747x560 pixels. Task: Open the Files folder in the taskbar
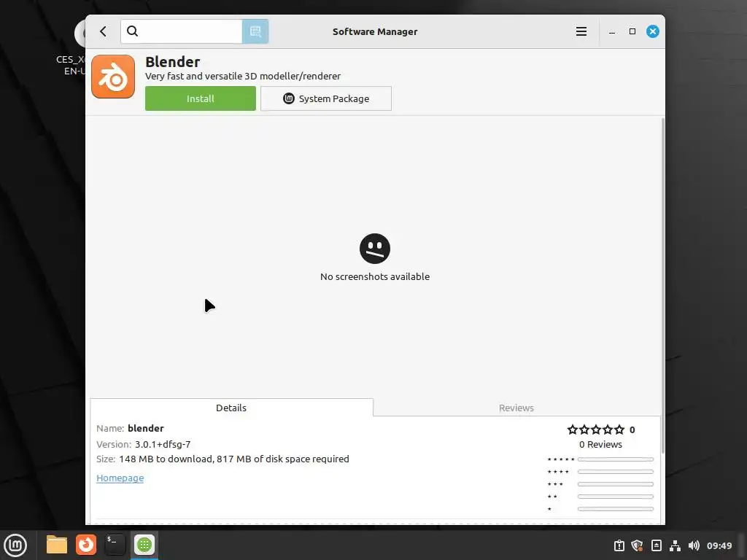point(57,545)
